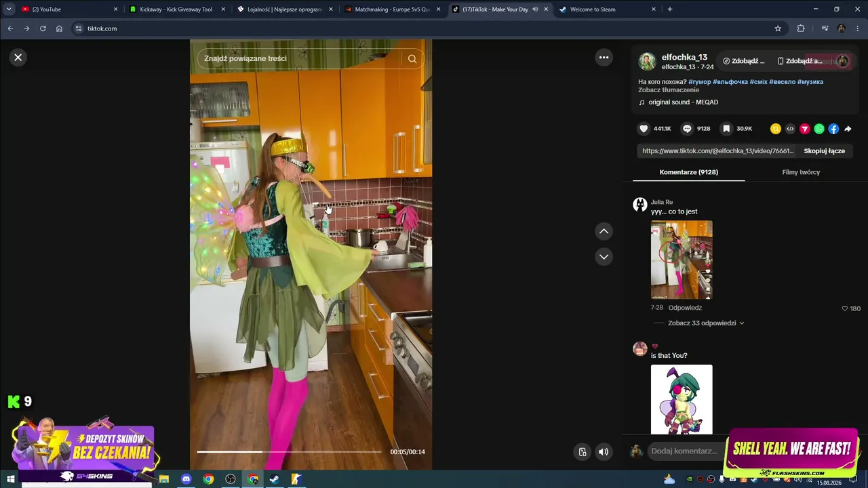Go to next video with down arrow
Viewport: 868px width, 488px height.
point(604,257)
